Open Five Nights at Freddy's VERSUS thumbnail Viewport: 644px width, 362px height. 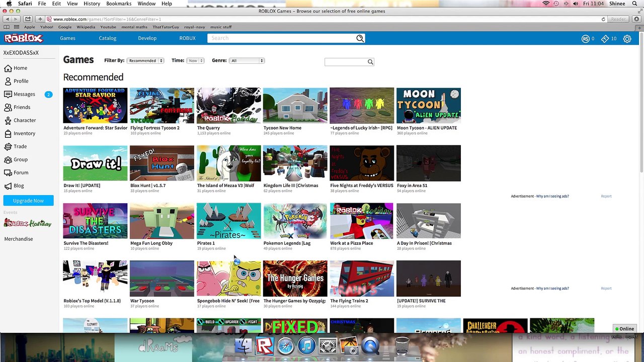tap(362, 163)
